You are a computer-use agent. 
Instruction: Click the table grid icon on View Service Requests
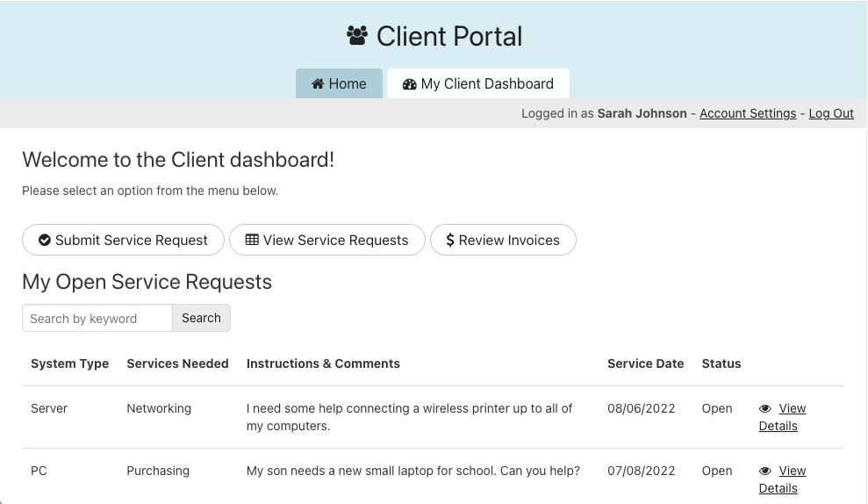[x=252, y=240]
